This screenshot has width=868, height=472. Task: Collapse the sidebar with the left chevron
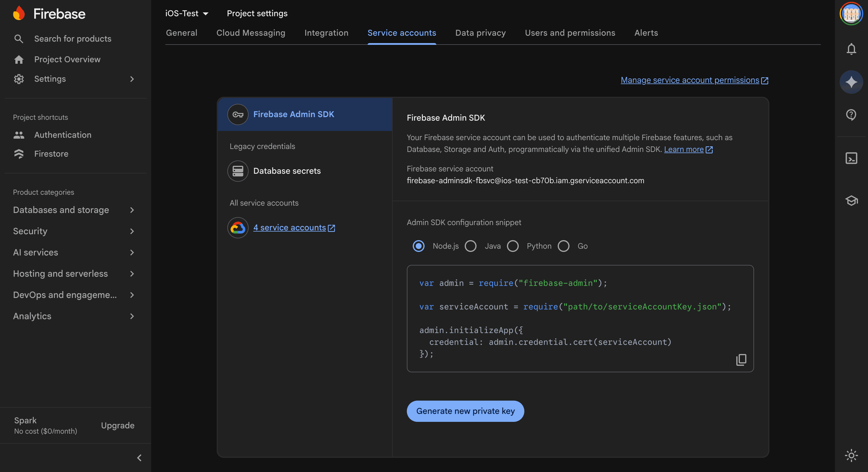click(139, 458)
